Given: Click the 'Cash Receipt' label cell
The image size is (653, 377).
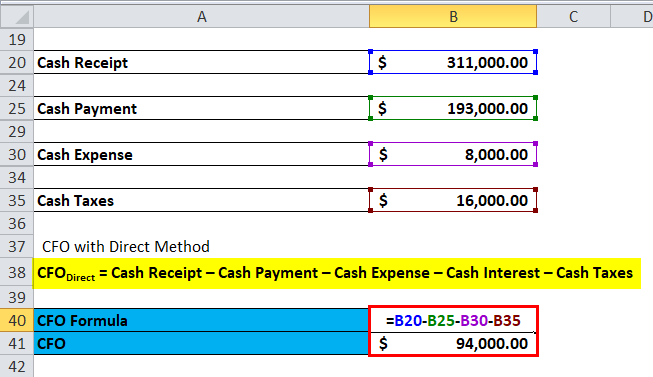Looking at the screenshot, I should pos(202,62).
